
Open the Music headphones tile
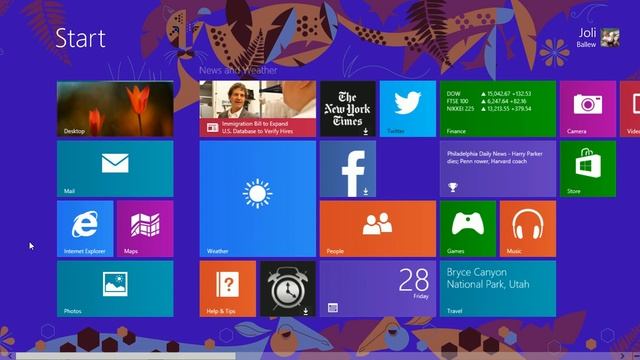(528, 229)
